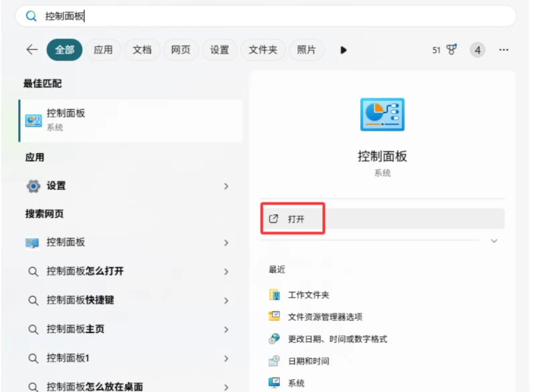The height and width of the screenshot is (392, 536).
Task: Switch to the 文档 filter tab
Action: pos(141,49)
